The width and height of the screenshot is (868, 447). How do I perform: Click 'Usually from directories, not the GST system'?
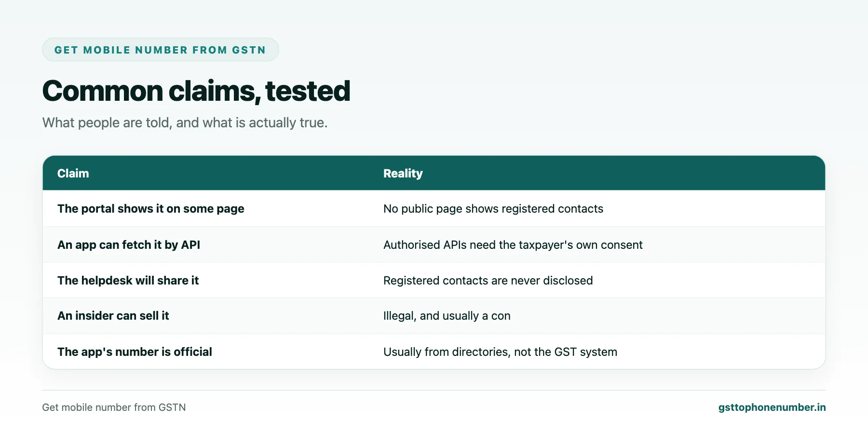pyautogui.click(x=500, y=352)
